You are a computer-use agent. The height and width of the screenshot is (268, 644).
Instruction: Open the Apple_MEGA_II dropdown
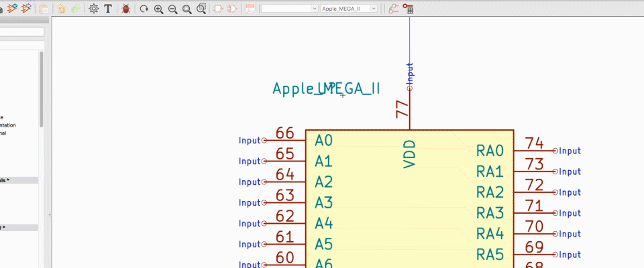(349, 9)
